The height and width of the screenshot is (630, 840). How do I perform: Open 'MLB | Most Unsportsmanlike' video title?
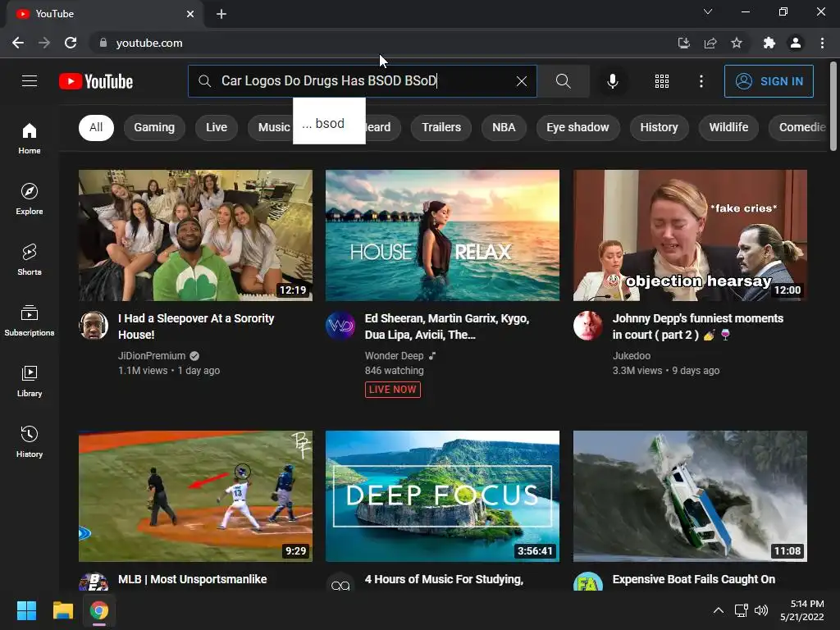click(192, 579)
